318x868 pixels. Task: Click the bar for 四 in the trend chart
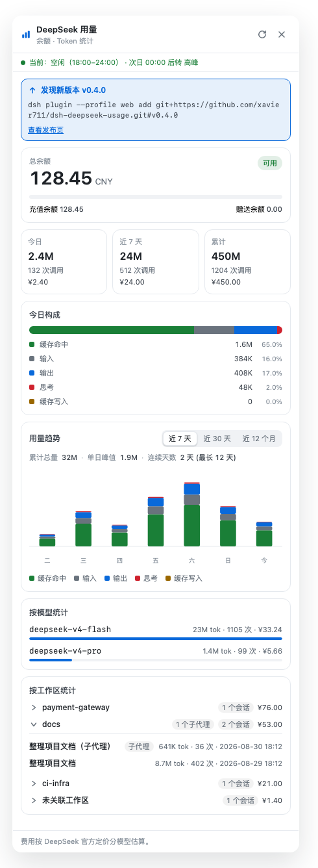(119, 535)
